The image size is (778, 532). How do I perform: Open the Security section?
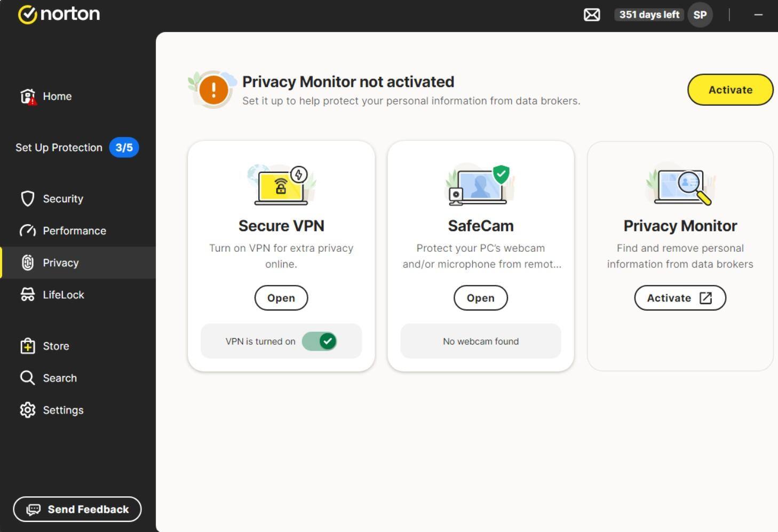62,199
